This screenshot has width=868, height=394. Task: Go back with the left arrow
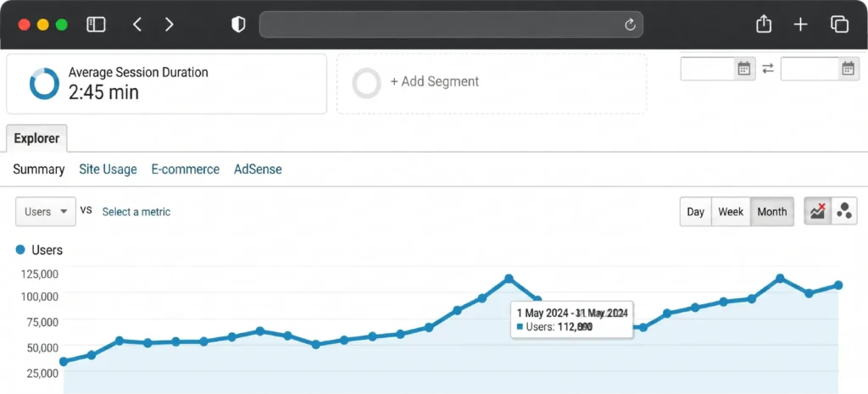click(137, 25)
